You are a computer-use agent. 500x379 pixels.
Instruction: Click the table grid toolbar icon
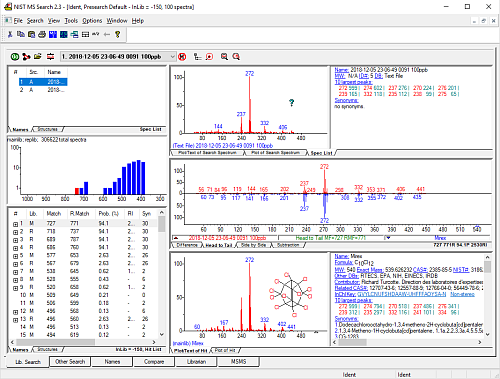tap(85, 34)
